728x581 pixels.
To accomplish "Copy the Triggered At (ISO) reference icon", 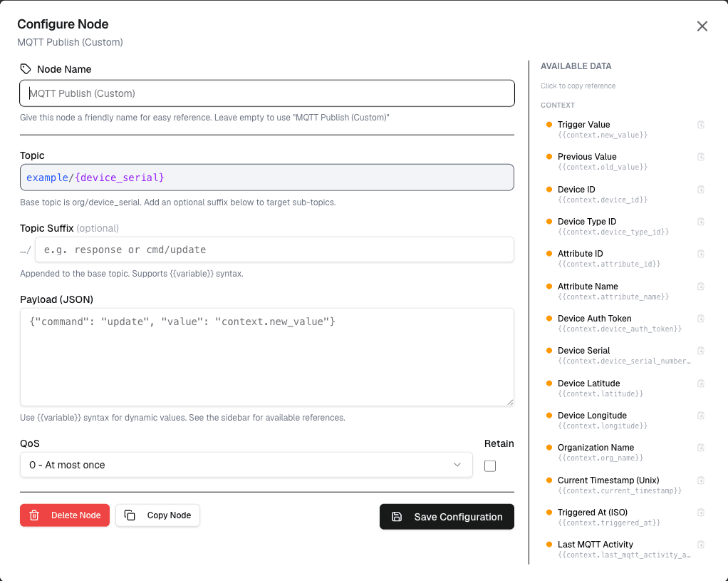I will pyautogui.click(x=701, y=513).
